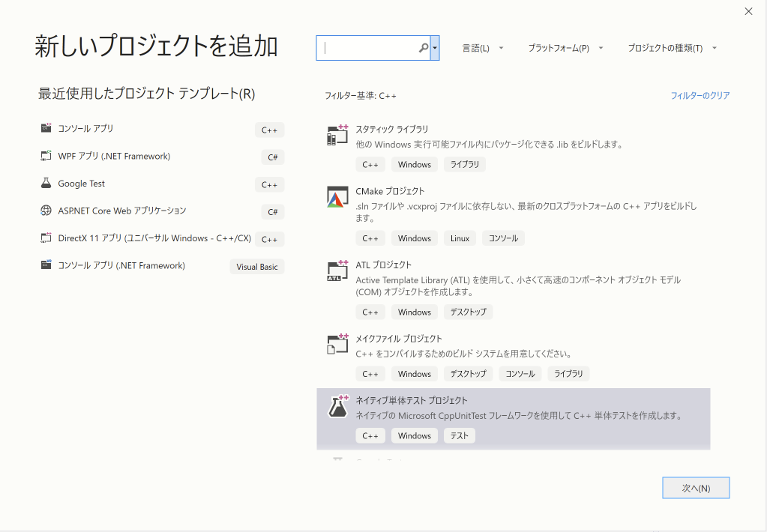The height and width of the screenshot is (532, 767).
Task: Click the WPF アプリ (.NET Framework) icon
Action: click(x=46, y=156)
